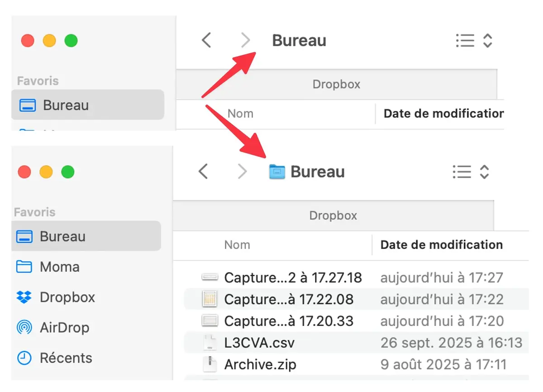Open view options chevron in upper window

[x=487, y=41]
